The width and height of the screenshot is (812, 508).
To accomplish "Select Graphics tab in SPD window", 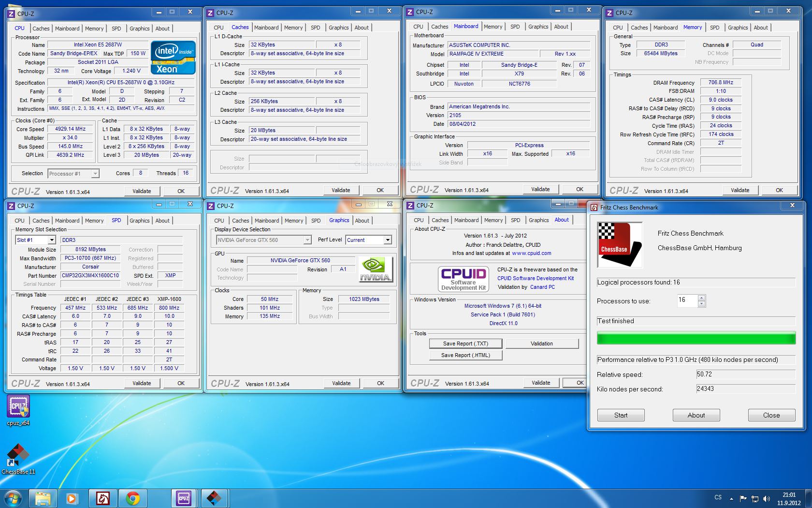I will 140,221.
